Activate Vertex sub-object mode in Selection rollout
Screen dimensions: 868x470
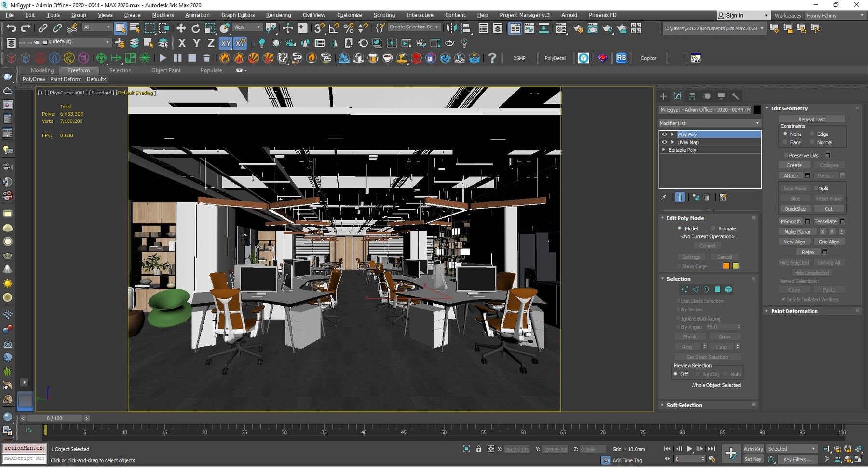[685, 290]
